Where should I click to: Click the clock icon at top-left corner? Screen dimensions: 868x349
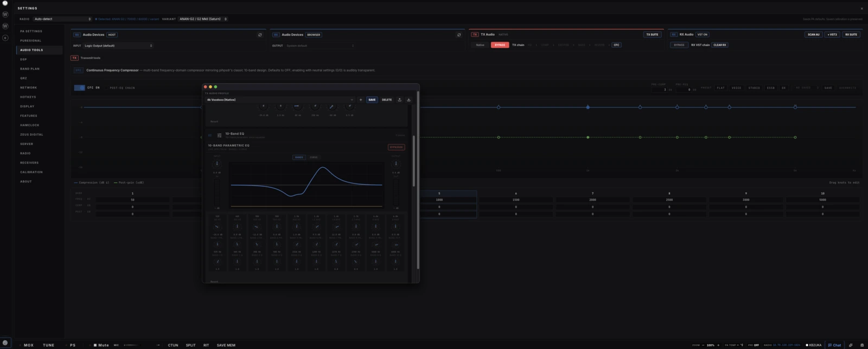click(5, 3)
